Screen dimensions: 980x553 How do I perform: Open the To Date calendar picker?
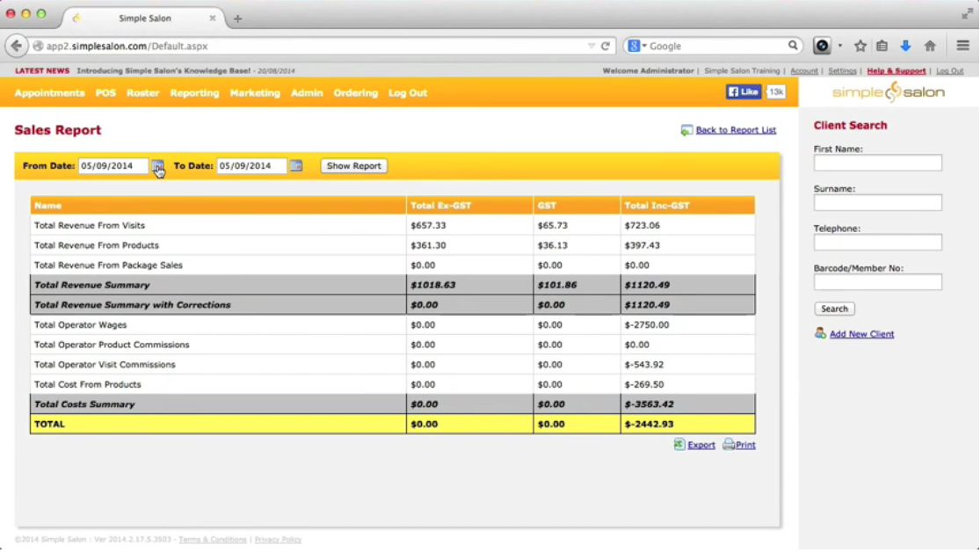point(296,166)
